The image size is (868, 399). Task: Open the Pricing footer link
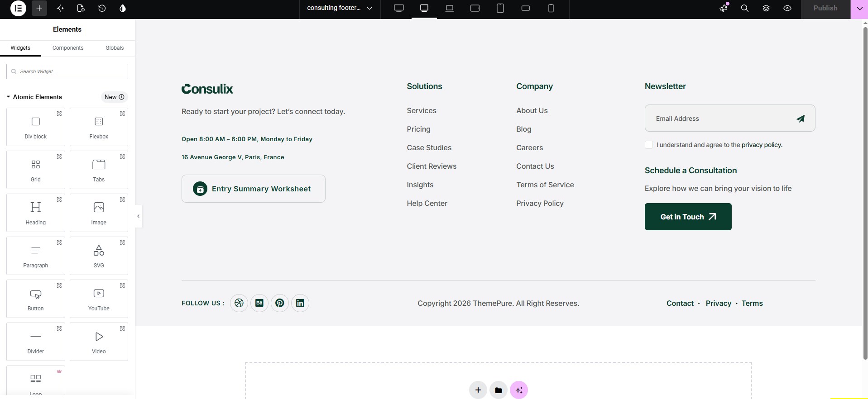click(x=418, y=129)
